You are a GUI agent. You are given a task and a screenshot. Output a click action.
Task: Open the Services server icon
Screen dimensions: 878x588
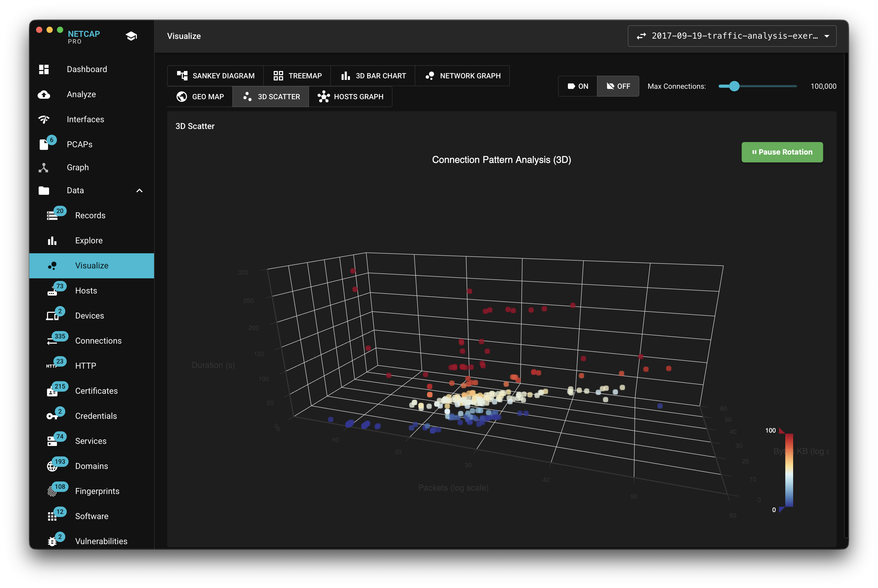(x=52, y=441)
